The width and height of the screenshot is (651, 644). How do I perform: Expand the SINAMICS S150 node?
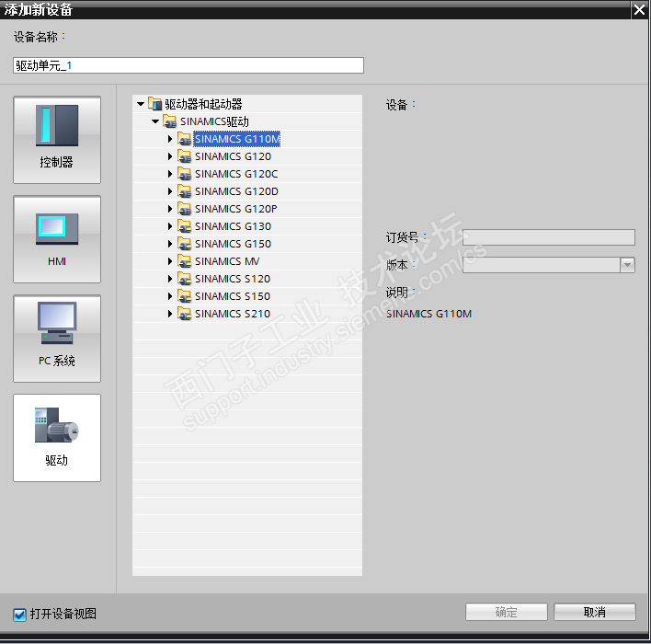coord(170,296)
